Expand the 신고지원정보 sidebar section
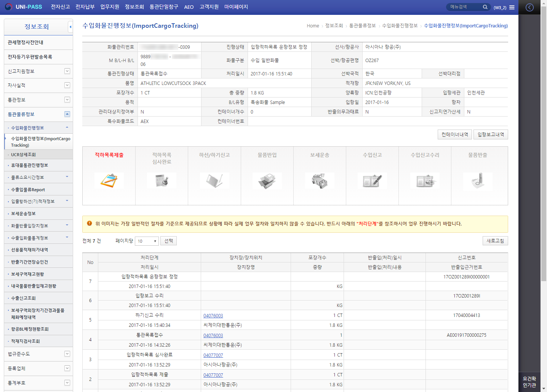 [67, 71]
